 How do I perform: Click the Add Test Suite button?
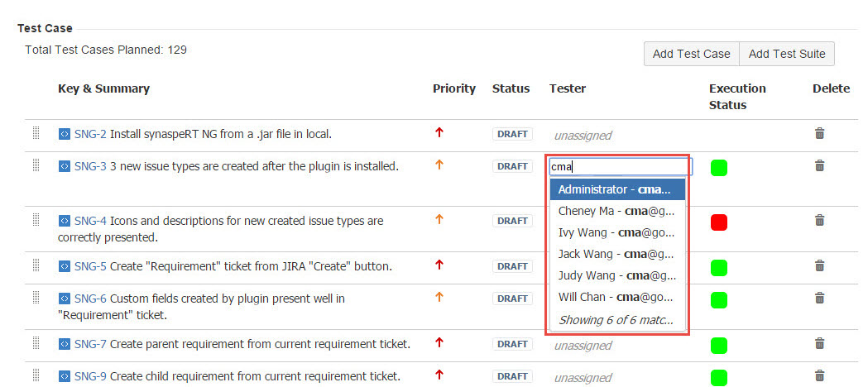(786, 54)
